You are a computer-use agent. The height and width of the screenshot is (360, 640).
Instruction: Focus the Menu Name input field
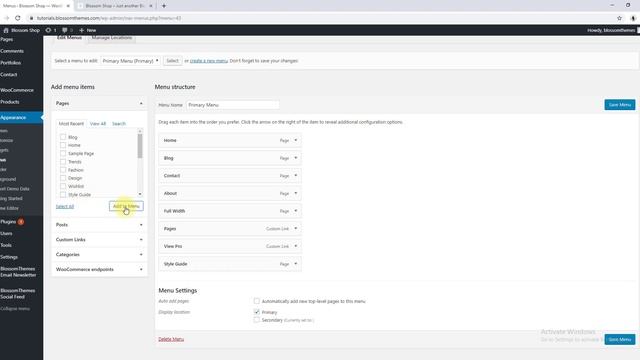[x=233, y=105]
